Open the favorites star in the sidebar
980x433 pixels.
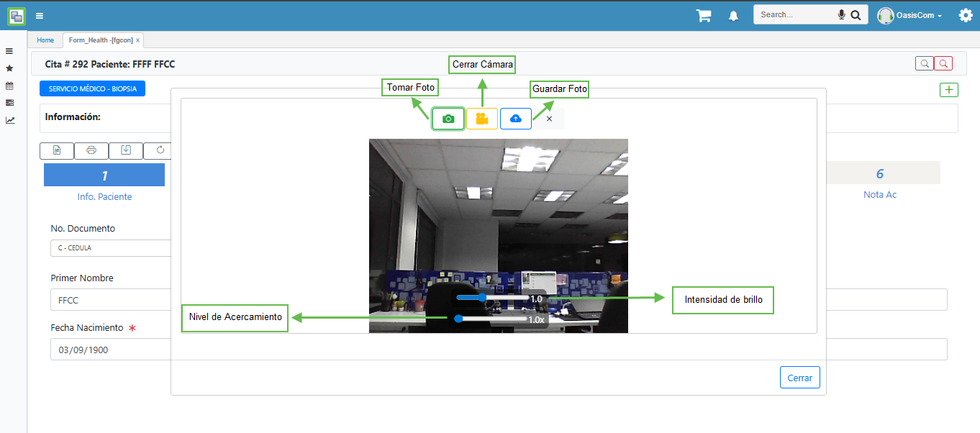pyautogui.click(x=9, y=68)
